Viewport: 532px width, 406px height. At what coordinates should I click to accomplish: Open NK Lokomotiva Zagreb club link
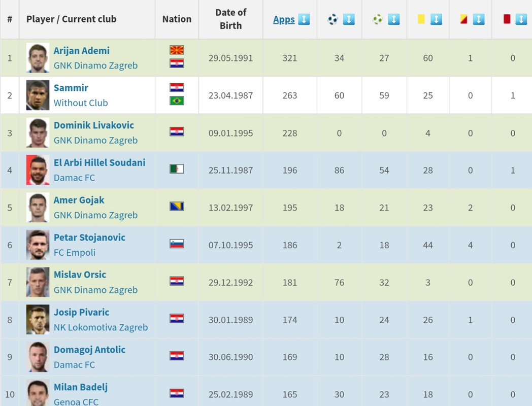click(101, 327)
